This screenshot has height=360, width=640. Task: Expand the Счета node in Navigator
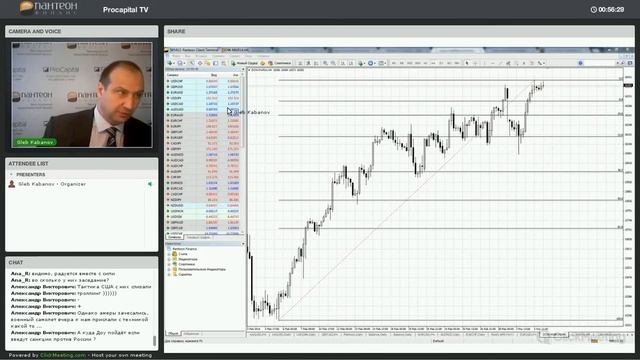[x=169, y=254]
